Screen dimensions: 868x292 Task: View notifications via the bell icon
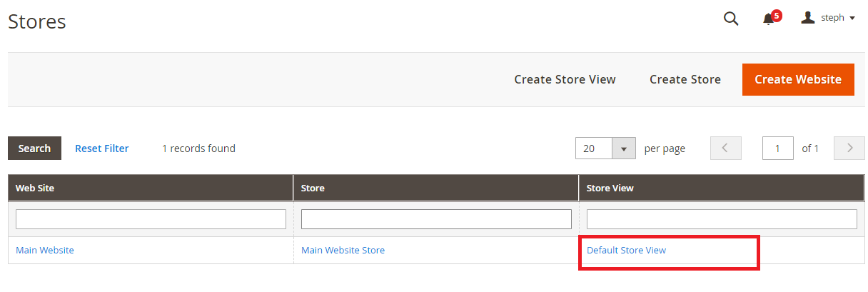[769, 19]
